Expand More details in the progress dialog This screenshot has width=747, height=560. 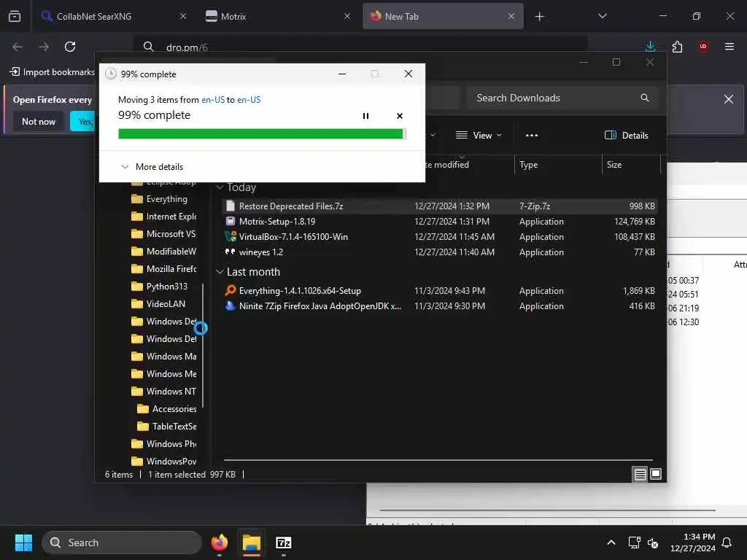(152, 167)
